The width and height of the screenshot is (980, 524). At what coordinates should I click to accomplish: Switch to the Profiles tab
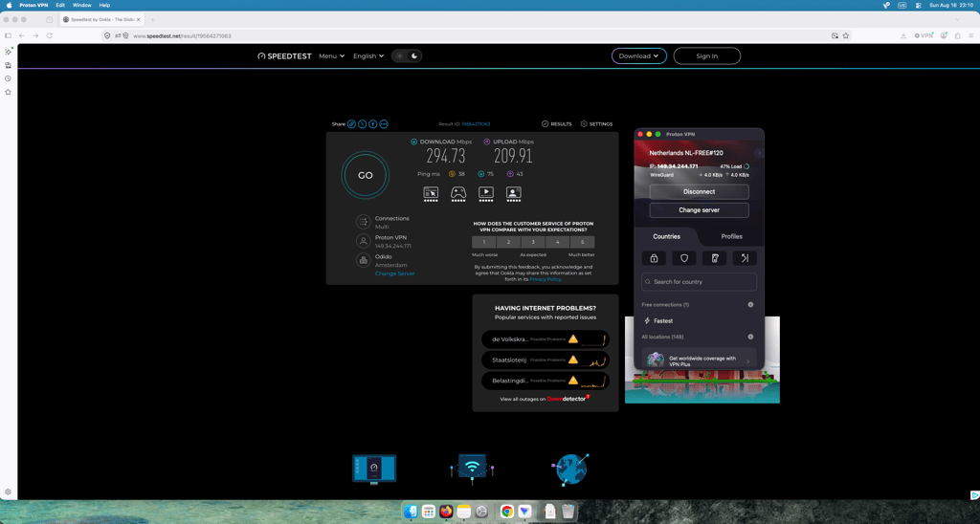pos(731,237)
